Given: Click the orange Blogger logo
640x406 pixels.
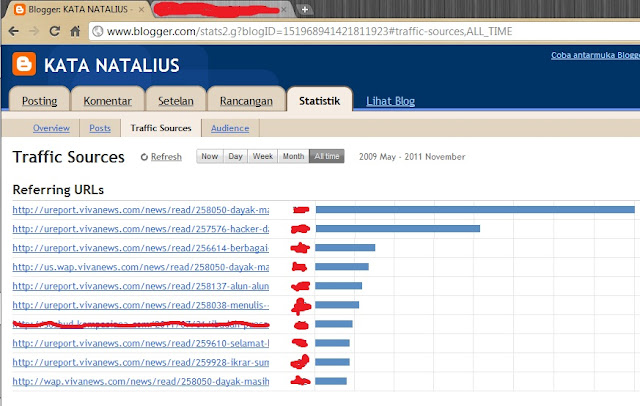Looking at the screenshot, I should (x=24, y=64).
